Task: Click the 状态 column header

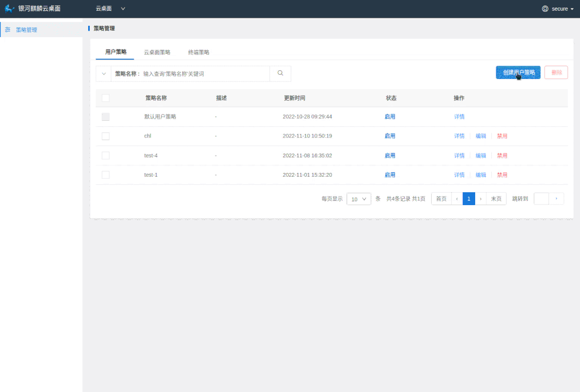Action: click(x=391, y=98)
